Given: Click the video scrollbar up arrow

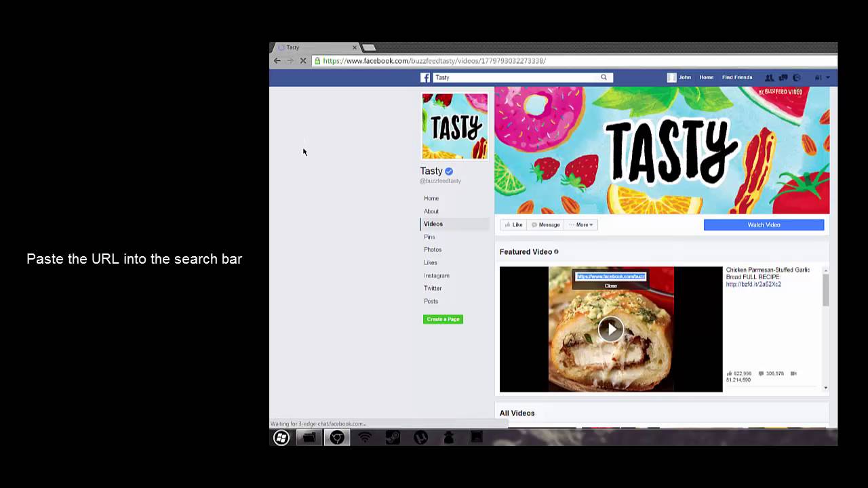Looking at the screenshot, I should click(x=825, y=270).
